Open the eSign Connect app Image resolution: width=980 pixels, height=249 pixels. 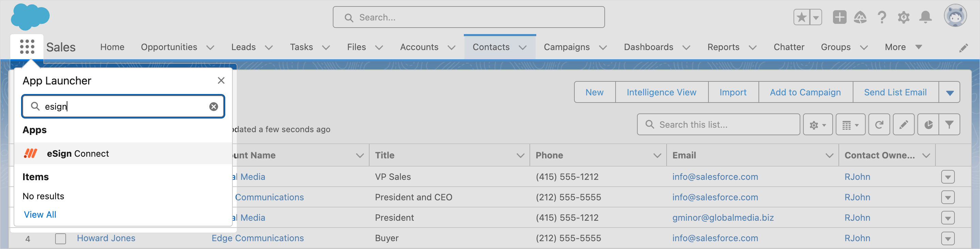[x=78, y=153]
